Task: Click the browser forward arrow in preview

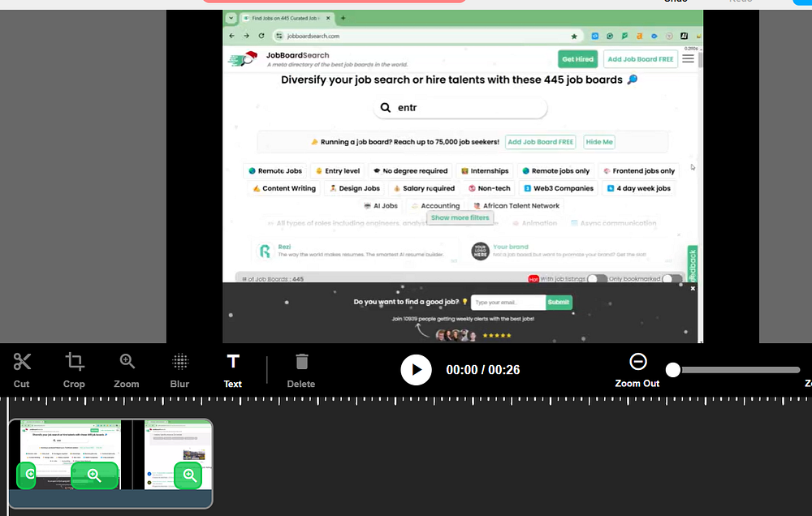Action: pos(246,36)
